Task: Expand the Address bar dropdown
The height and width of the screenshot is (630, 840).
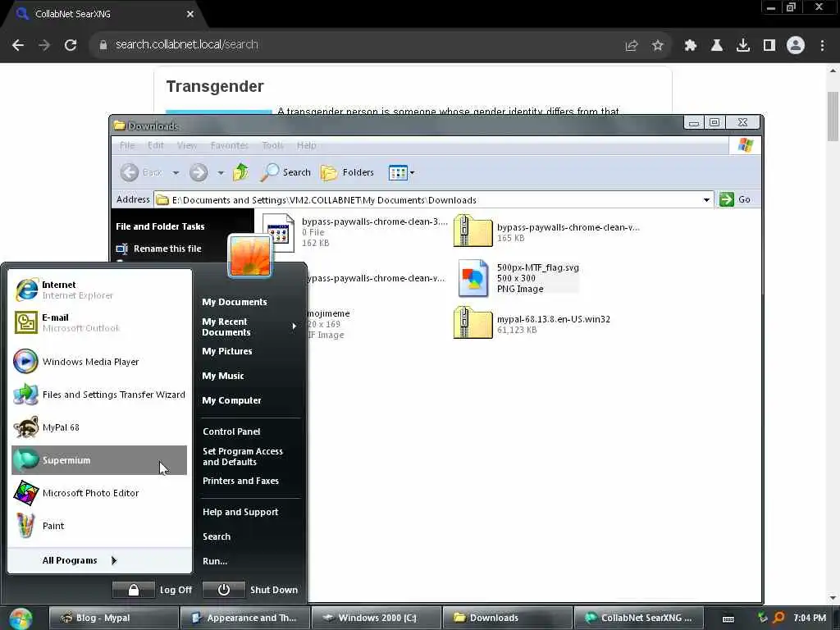Action: [x=706, y=200]
